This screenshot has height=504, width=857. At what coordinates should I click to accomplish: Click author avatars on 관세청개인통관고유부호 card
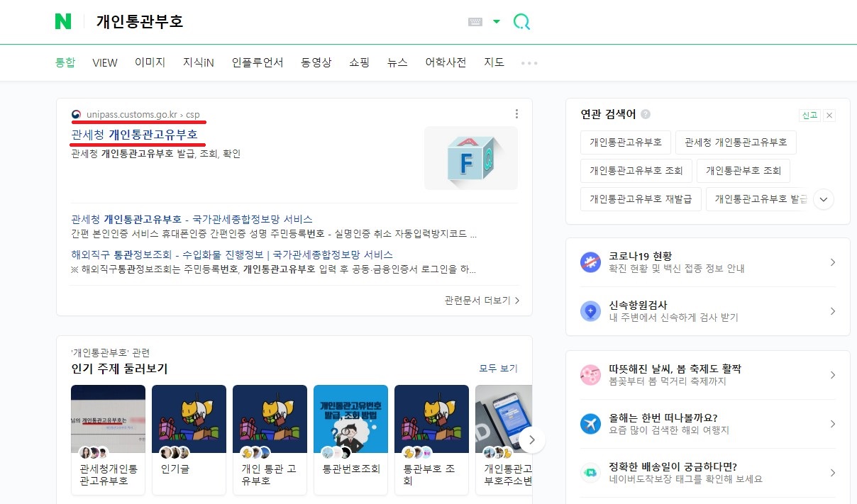[x=94, y=453]
